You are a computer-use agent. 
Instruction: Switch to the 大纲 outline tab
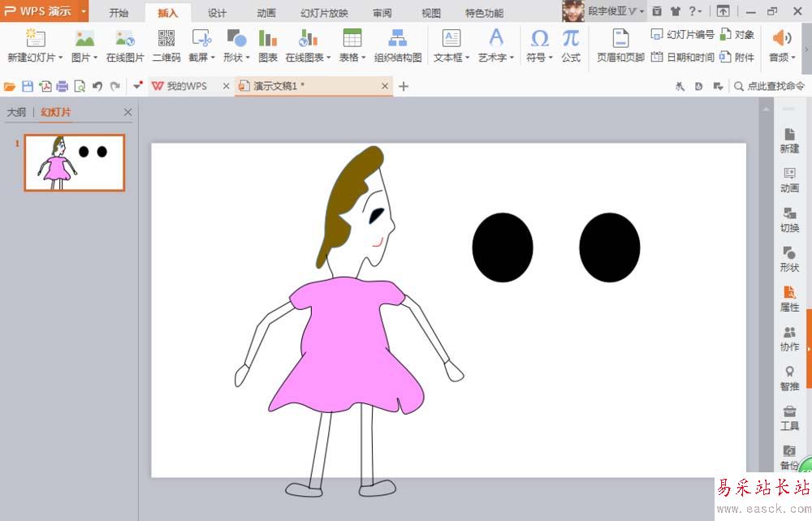pos(16,113)
